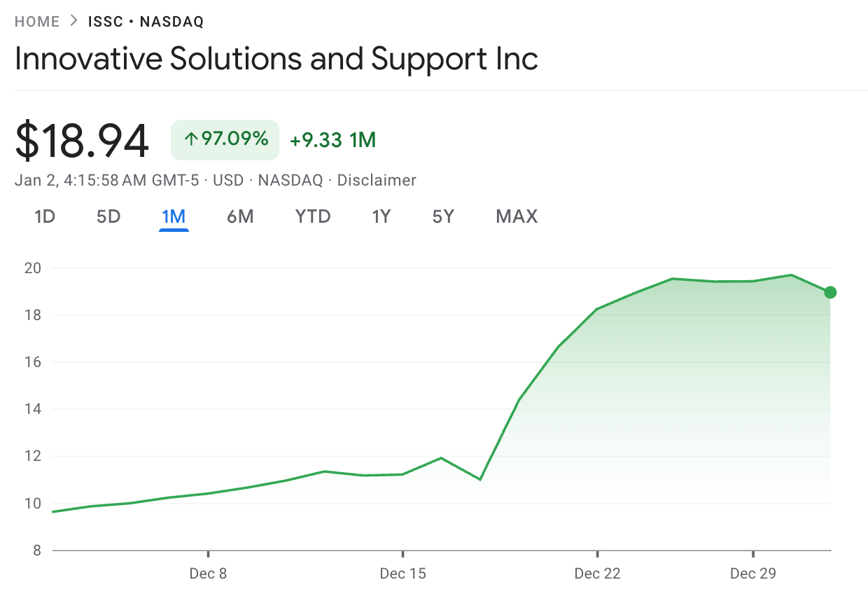Select the 1D time range tab
The width and height of the screenshot is (868, 594).
click(45, 217)
